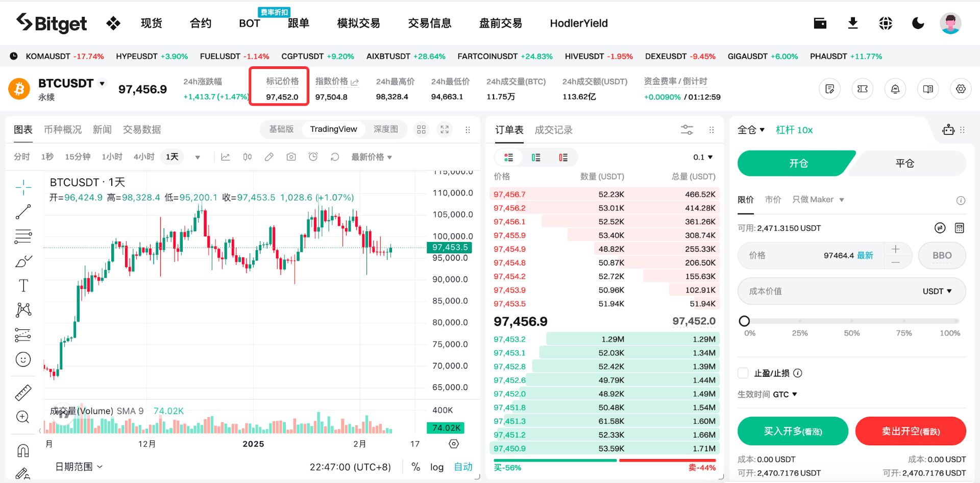Open order book display settings icon
This screenshot has height=483, width=980.
(687, 130)
